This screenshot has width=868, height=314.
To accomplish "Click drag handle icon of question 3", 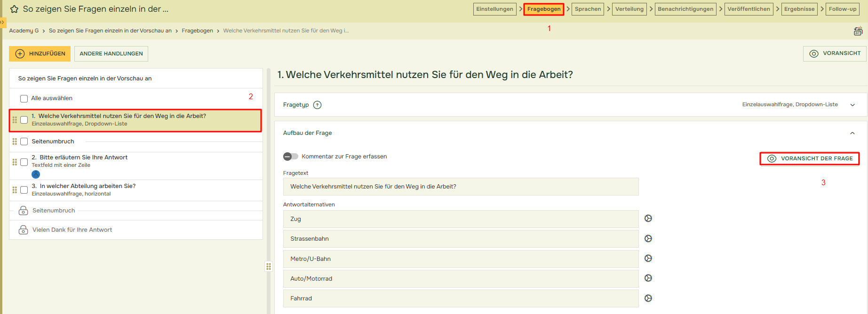I will tap(15, 190).
